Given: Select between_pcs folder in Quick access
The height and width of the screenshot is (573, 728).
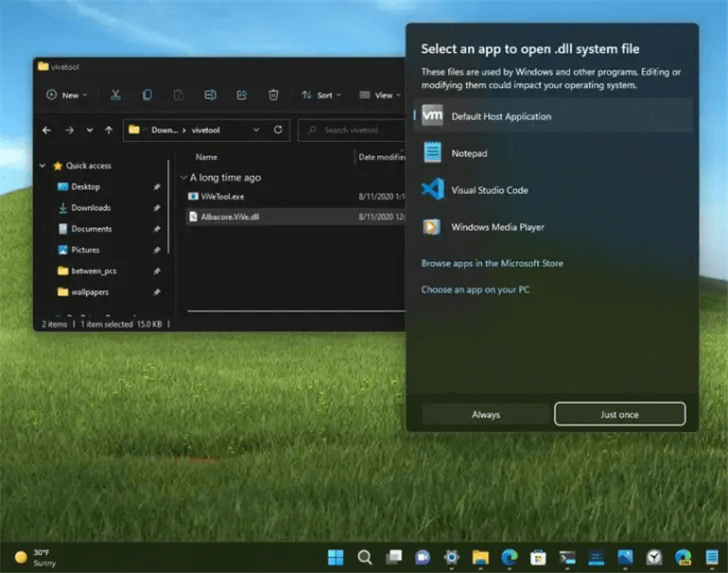Looking at the screenshot, I should coord(94,271).
